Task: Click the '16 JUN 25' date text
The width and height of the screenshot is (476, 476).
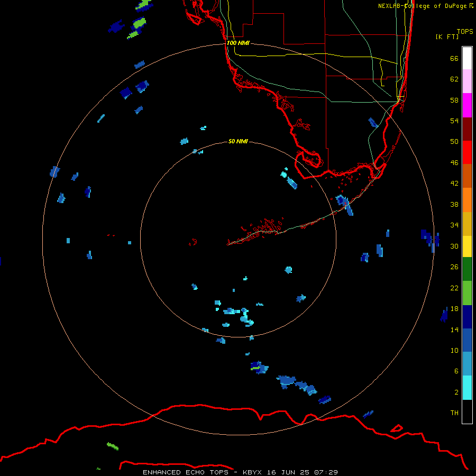Action: click(x=288, y=472)
